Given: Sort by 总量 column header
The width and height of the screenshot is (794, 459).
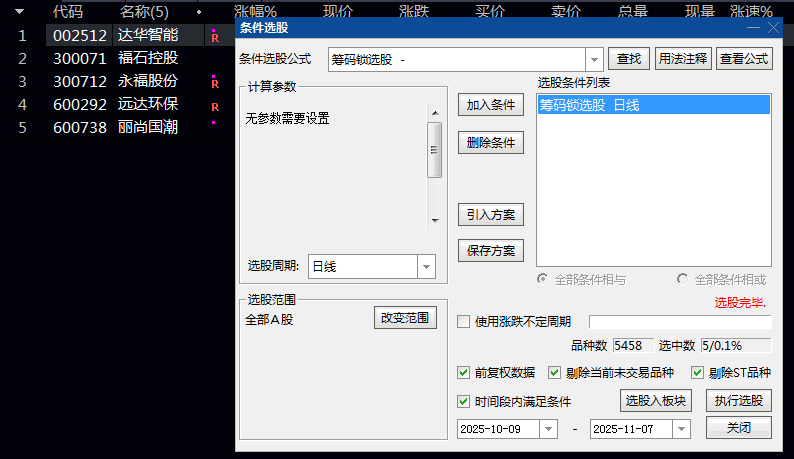Looking at the screenshot, I should coord(633,11).
